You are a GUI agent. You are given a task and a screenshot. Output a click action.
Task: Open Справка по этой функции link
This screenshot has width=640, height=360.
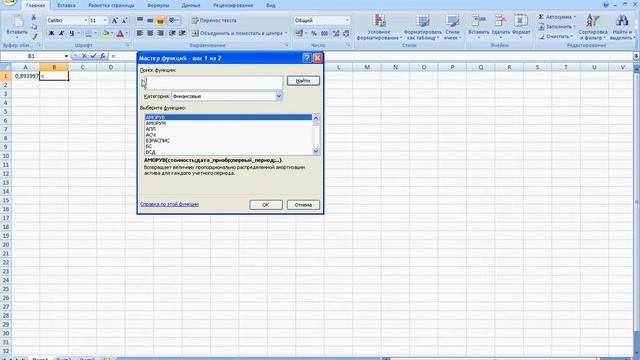coord(169,204)
